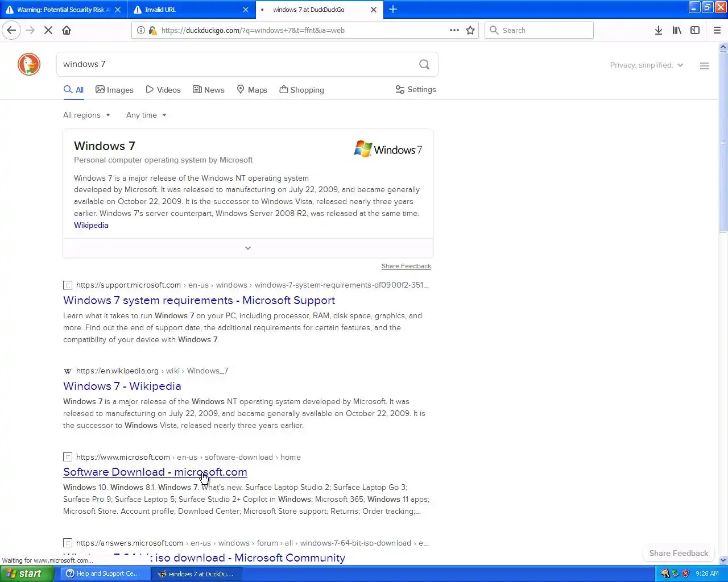
Task: Open the Windows 7 - Wikipedia result
Action: [x=122, y=386]
